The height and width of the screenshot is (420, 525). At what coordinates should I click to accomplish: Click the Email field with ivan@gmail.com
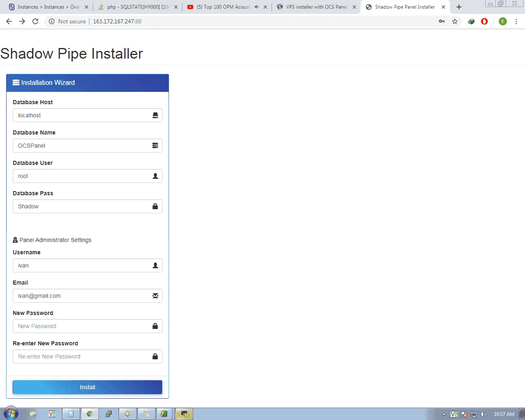tap(87, 296)
